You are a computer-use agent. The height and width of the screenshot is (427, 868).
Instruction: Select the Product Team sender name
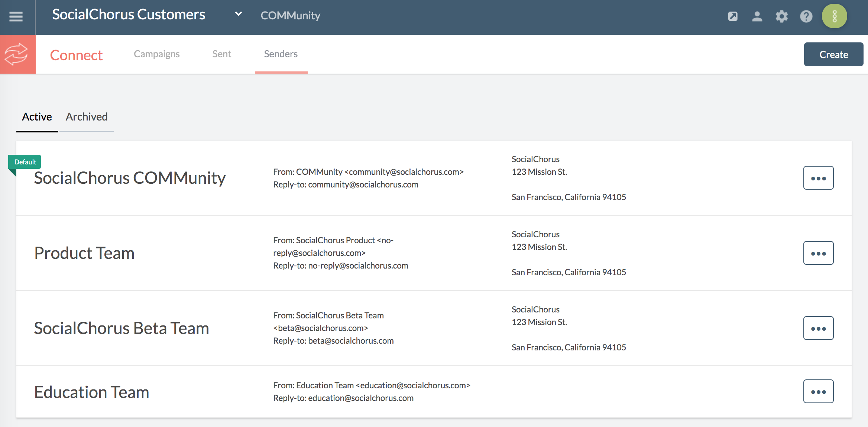tap(84, 253)
